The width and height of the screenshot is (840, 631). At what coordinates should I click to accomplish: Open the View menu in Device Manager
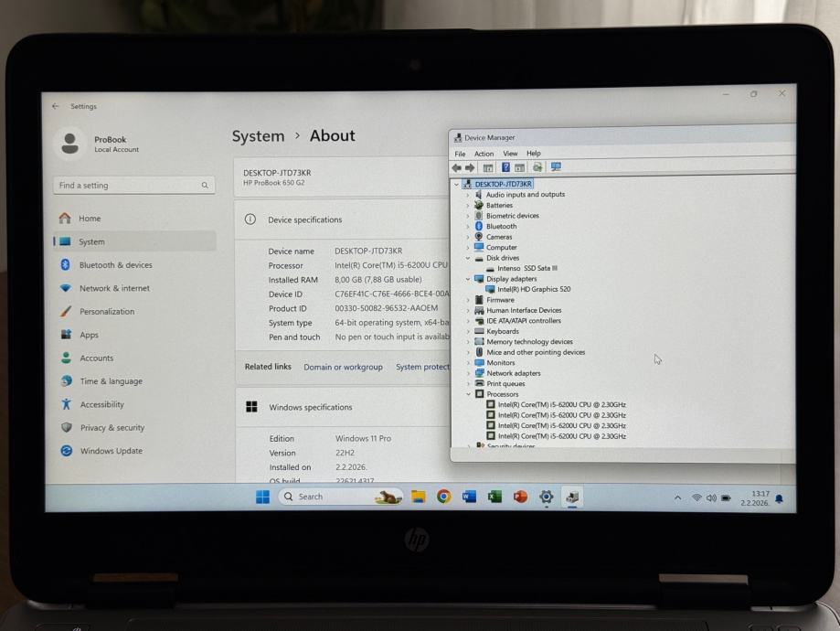coord(510,154)
